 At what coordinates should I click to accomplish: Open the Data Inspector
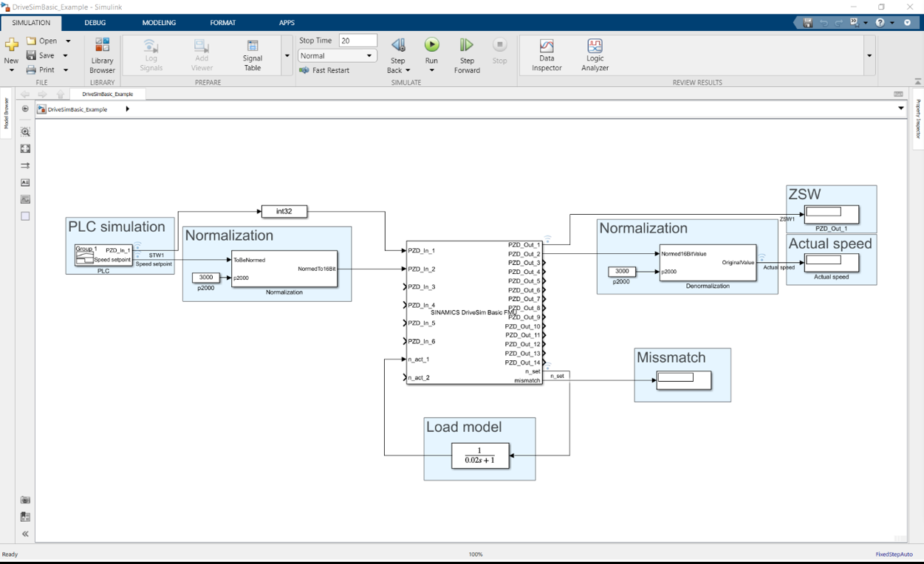pos(547,55)
